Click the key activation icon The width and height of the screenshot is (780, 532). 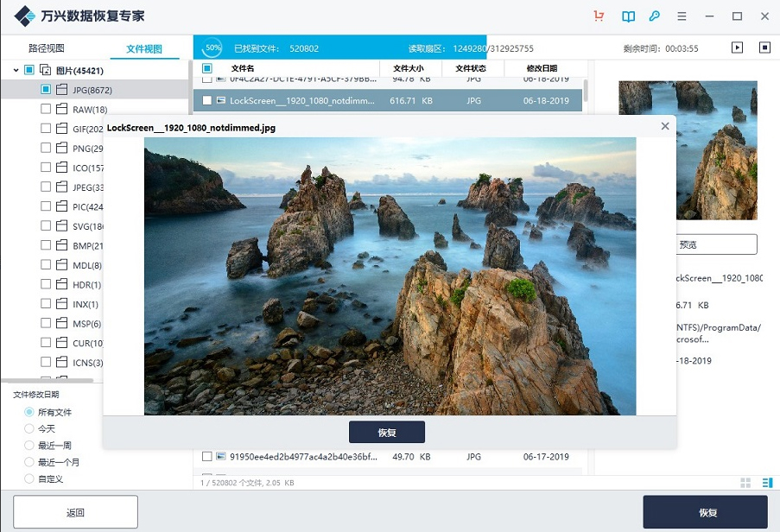pos(656,16)
